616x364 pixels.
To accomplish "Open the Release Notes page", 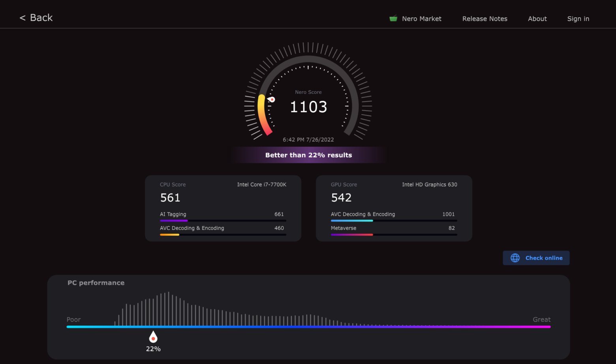I will (x=485, y=19).
